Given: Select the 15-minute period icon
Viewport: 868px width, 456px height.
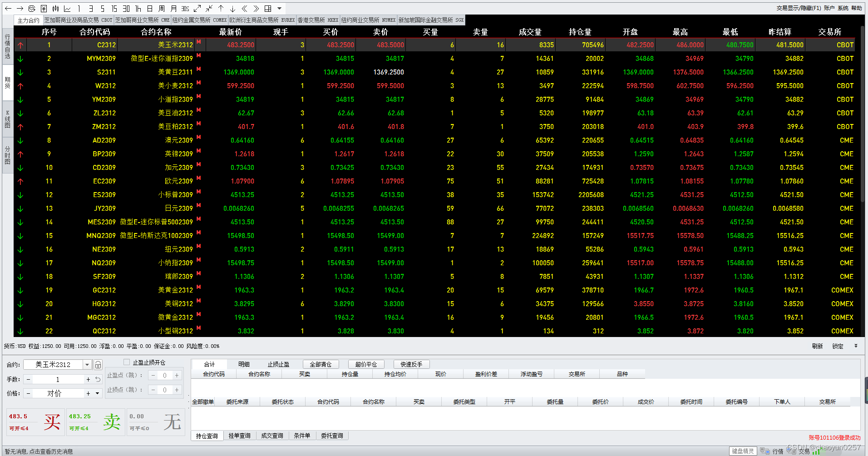Looking at the screenshot, I should 114,8.
